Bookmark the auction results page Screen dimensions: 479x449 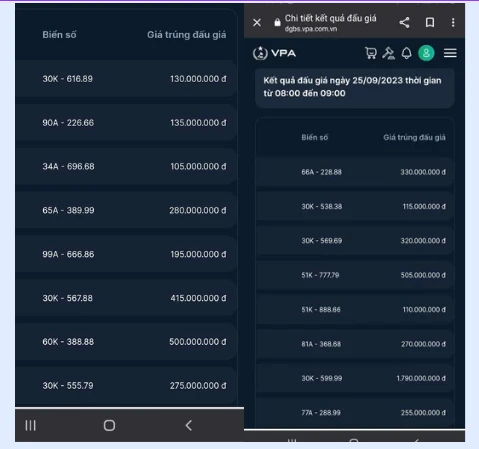coord(430,23)
